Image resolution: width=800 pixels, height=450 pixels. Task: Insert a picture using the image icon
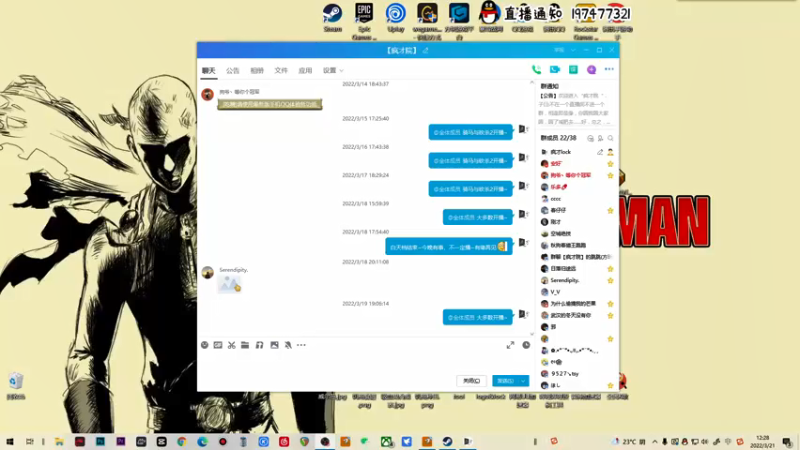[274, 345]
